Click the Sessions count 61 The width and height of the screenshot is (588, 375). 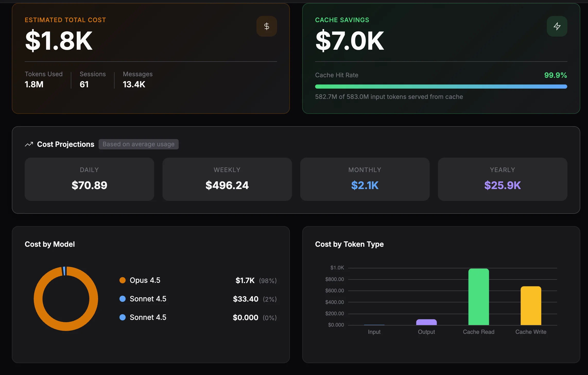tap(84, 84)
